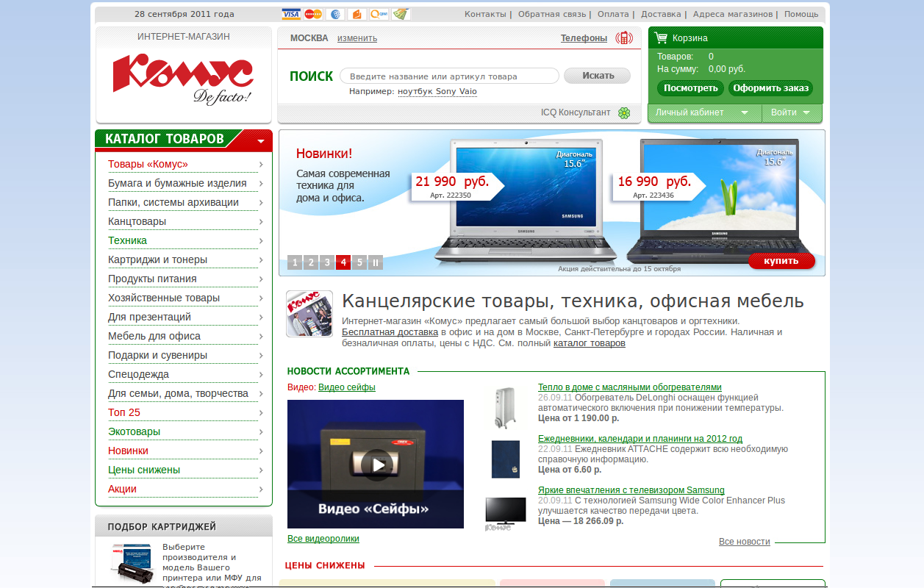Open the Телефоны link
The image size is (924, 588).
click(x=584, y=38)
